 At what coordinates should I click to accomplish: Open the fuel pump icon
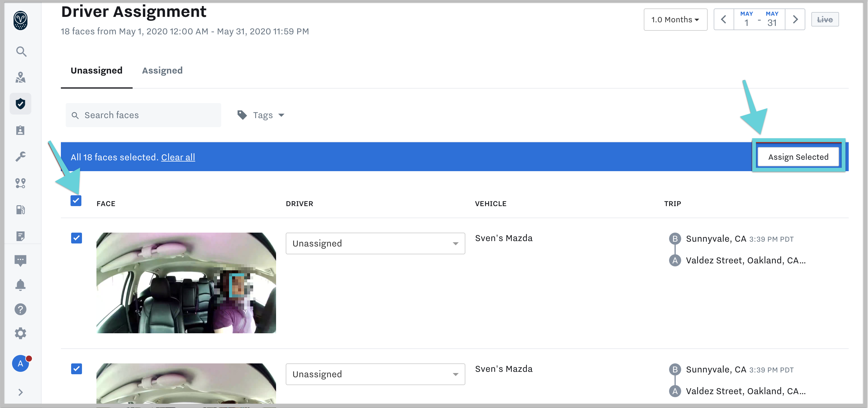coord(20,209)
